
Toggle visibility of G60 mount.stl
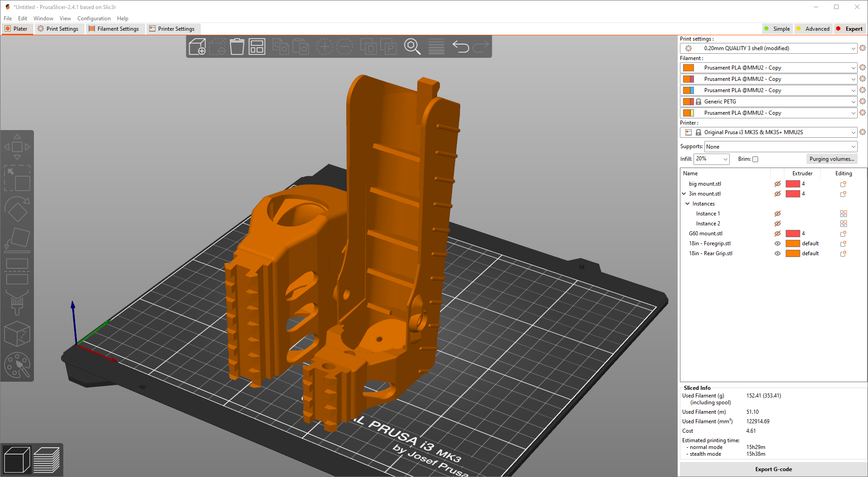point(778,234)
